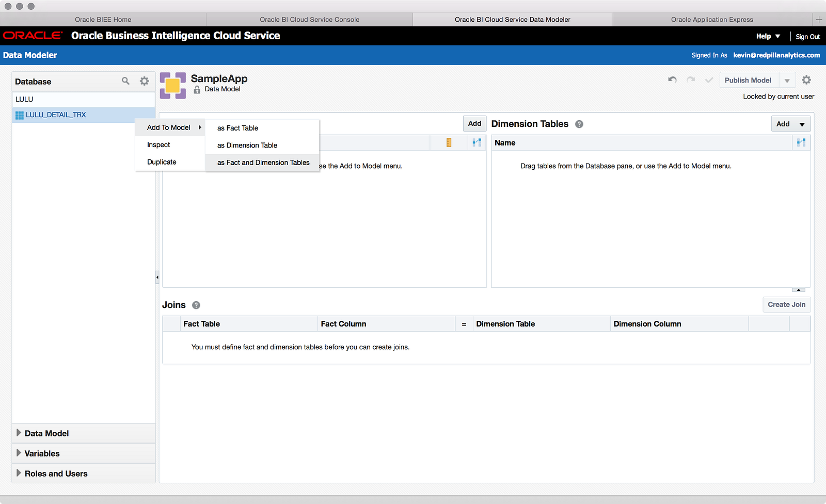The height and width of the screenshot is (504, 826).
Task: Add as Fact and Dimension Tables
Action: click(262, 162)
